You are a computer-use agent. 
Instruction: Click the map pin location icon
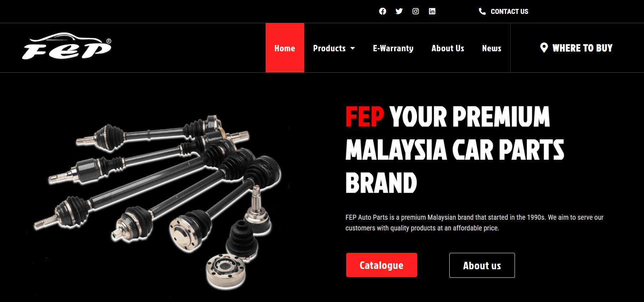[544, 48]
